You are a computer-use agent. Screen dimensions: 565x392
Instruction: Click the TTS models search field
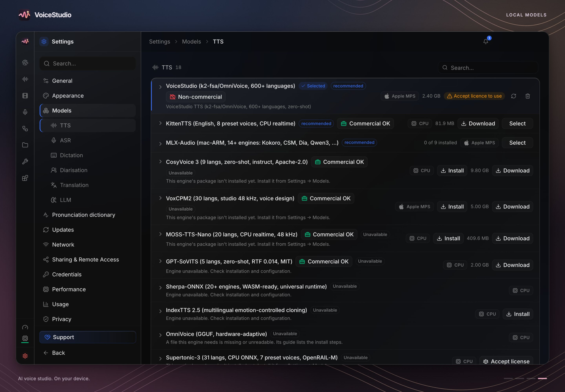coord(488,67)
